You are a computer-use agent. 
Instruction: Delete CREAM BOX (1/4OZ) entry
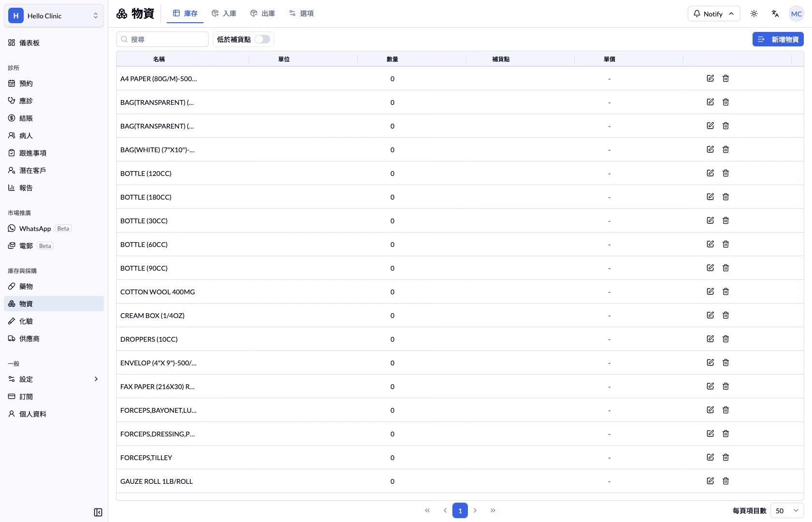pos(725,315)
